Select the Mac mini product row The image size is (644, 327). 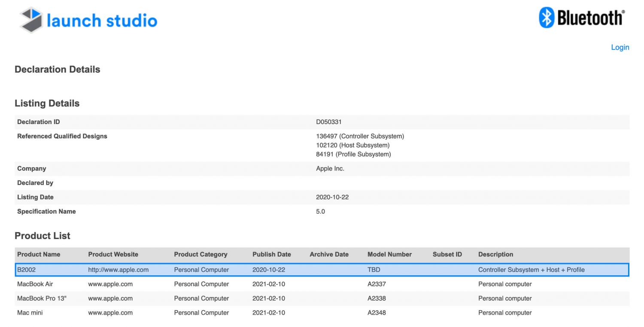pyautogui.click(x=30, y=312)
